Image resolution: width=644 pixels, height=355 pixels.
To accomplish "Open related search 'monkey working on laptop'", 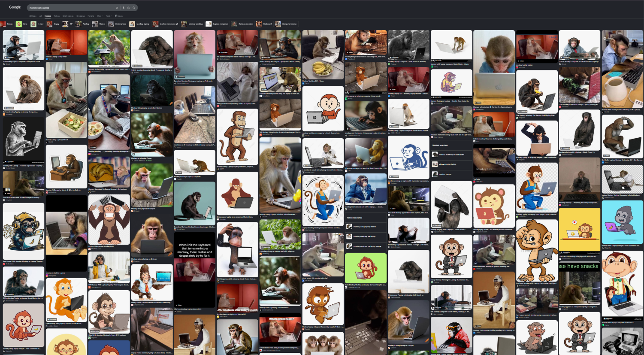I will (x=366, y=237).
